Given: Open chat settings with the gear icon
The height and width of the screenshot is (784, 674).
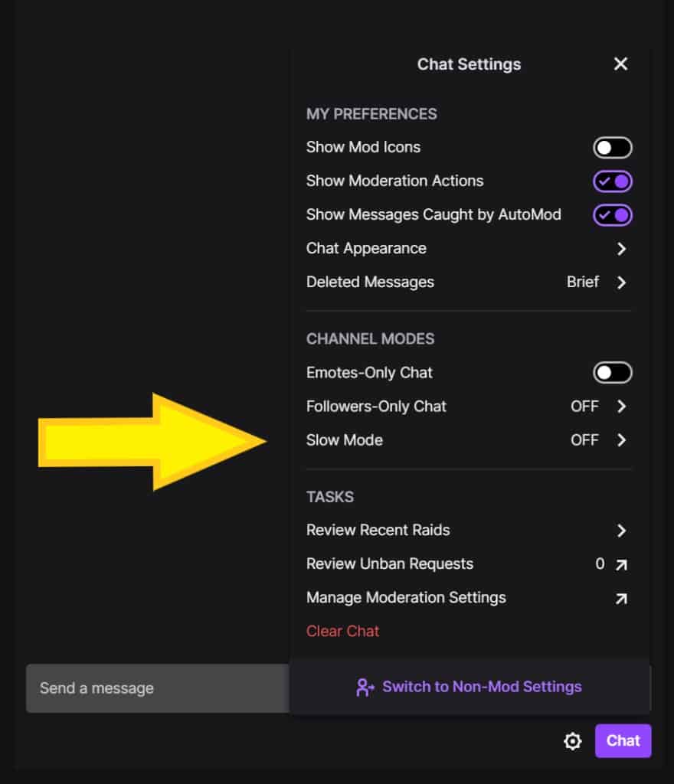Looking at the screenshot, I should (572, 741).
